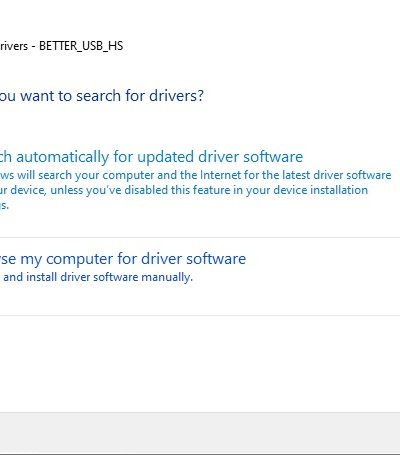
Task: Click description line mentioning the Internet
Action: click(196, 175)
